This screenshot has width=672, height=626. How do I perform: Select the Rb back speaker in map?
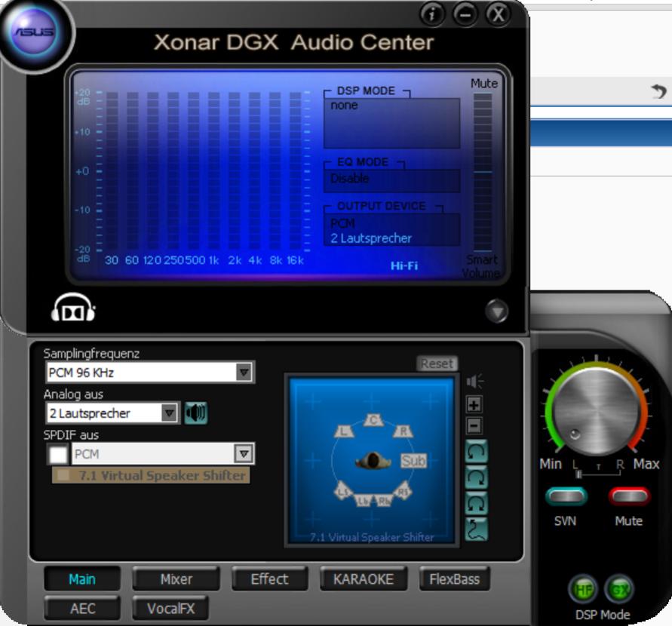point(384,501)
